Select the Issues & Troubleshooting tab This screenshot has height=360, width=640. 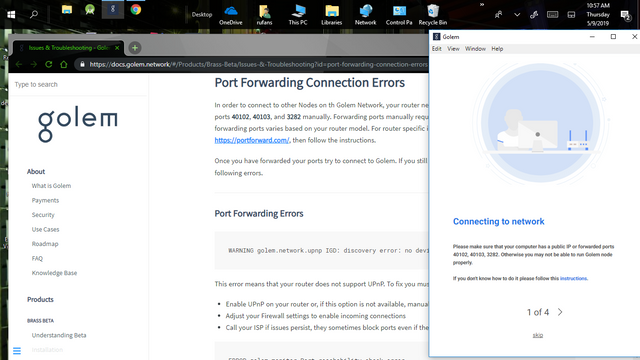point(68,48)
